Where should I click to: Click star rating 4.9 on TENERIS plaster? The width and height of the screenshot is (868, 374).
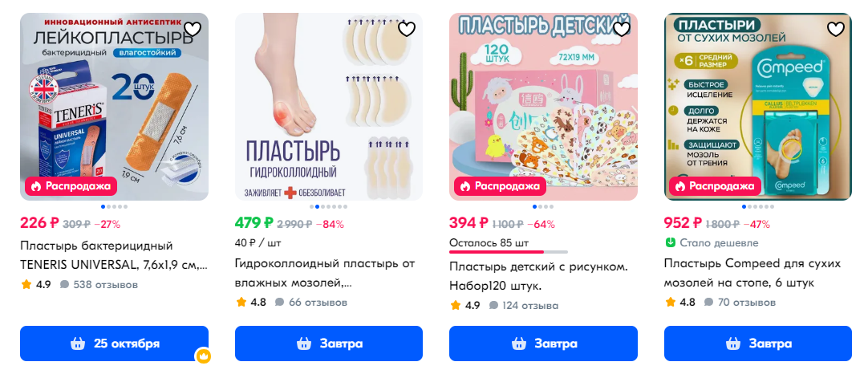[36, 285]
